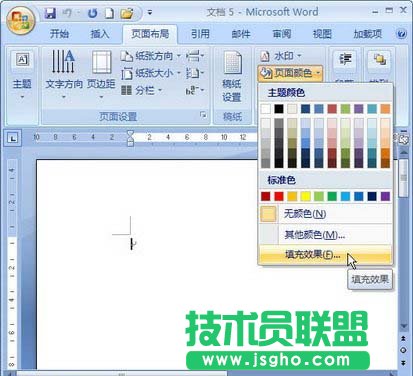Open 稿纸设置 manuscript paper settings
This screenshot has height=376, width=413.
coord(232,77)
